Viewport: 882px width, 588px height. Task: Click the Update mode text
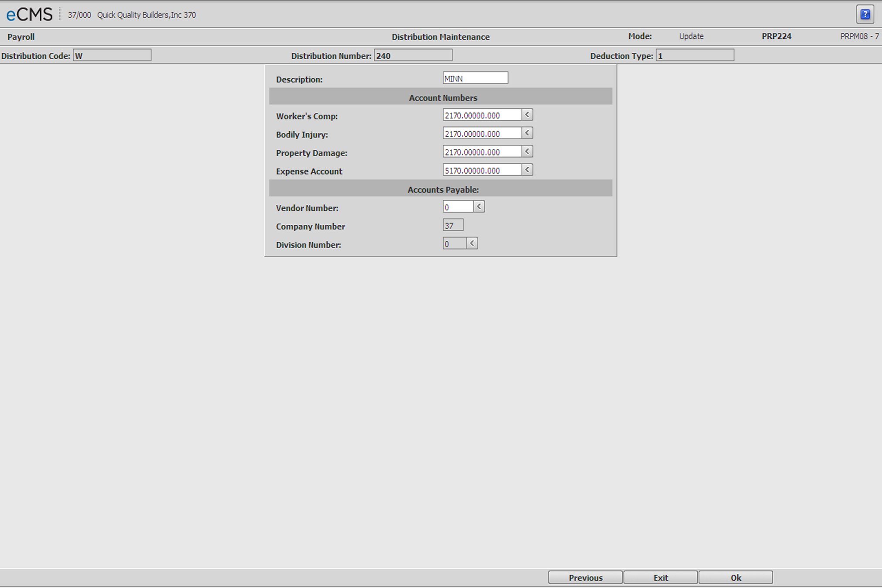coord(691,36)
